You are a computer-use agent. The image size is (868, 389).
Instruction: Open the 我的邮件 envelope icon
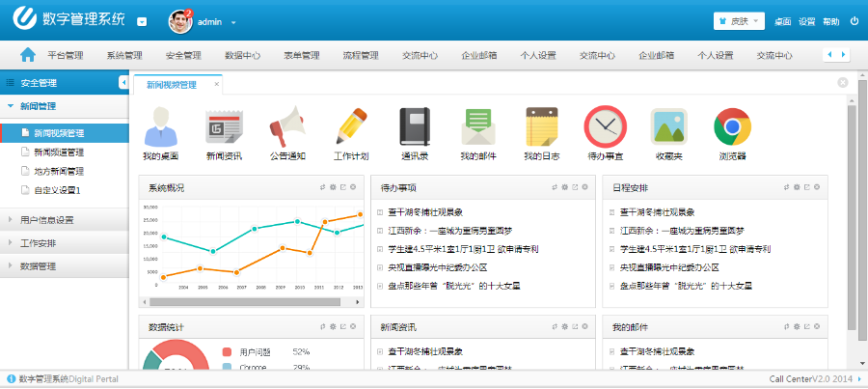(x=478, y=126)
